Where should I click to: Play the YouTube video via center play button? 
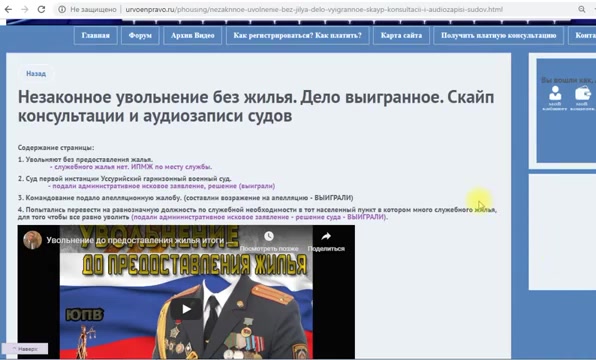pyautogui.click(x=186, y=309)
